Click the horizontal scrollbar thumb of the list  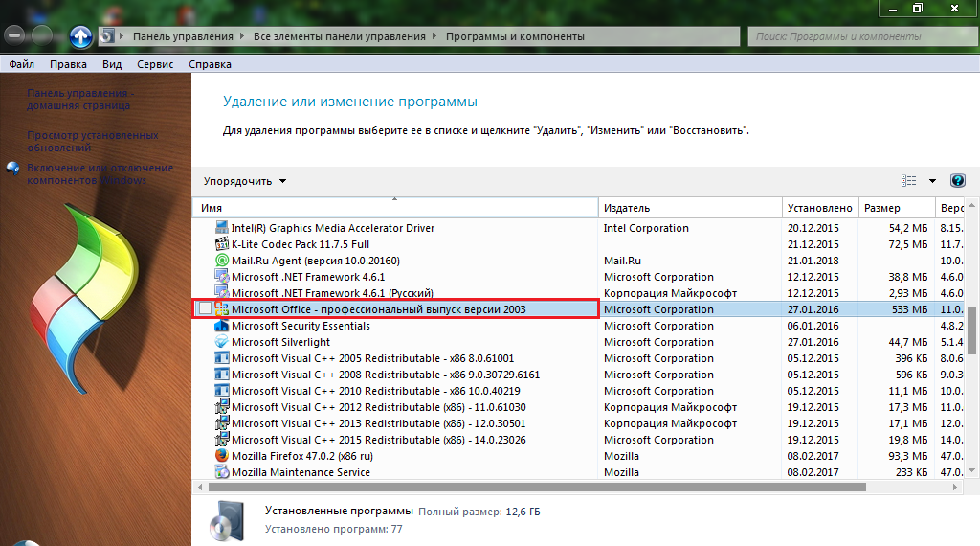[537, 487]
